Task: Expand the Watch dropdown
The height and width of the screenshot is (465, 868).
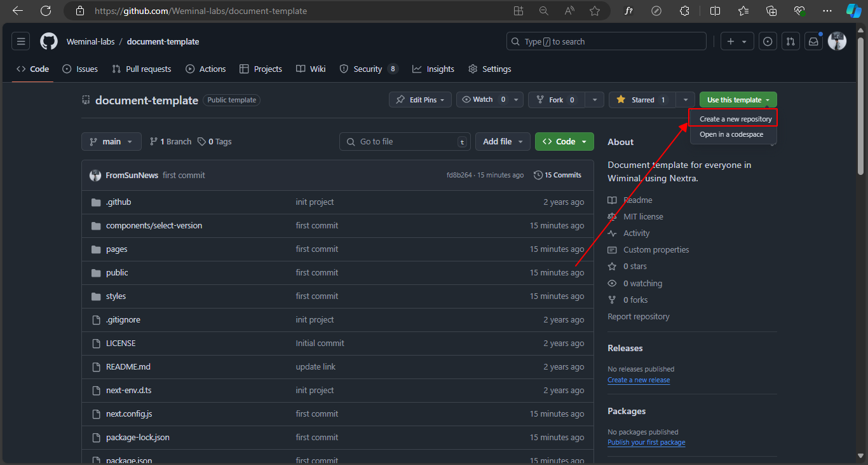Action: pyautogui.click(x=490, y=100)
